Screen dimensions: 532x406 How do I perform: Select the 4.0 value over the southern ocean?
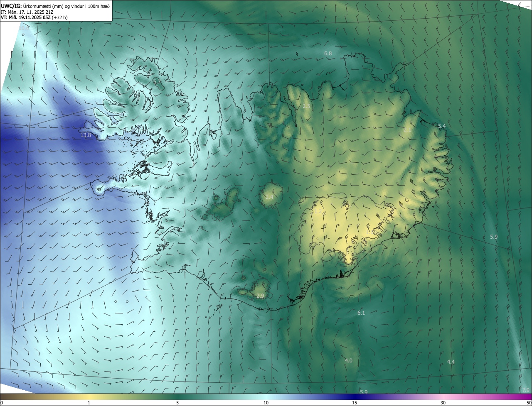(349, 360)
